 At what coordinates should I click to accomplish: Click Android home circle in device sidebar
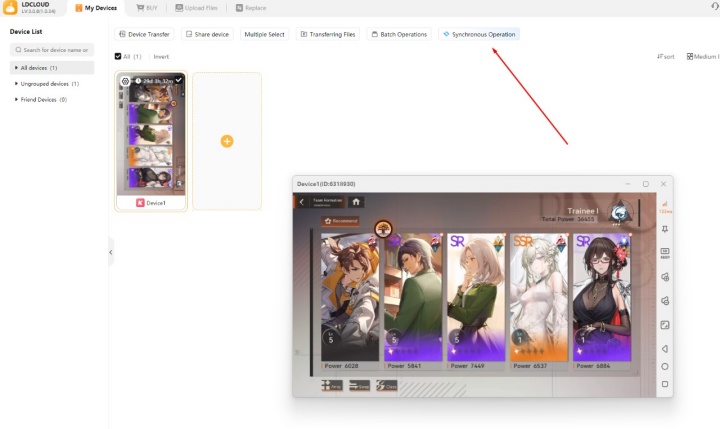[664, 367]
